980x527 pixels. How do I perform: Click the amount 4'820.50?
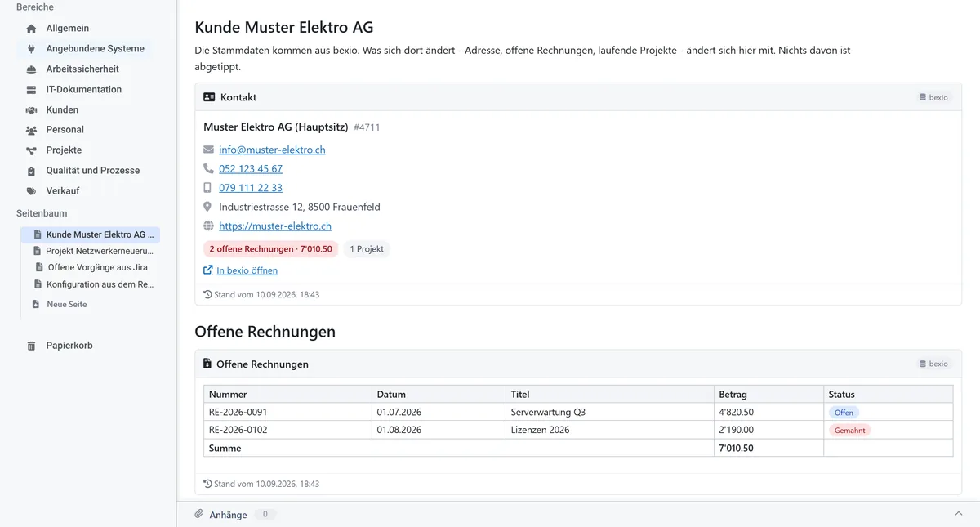736,413
